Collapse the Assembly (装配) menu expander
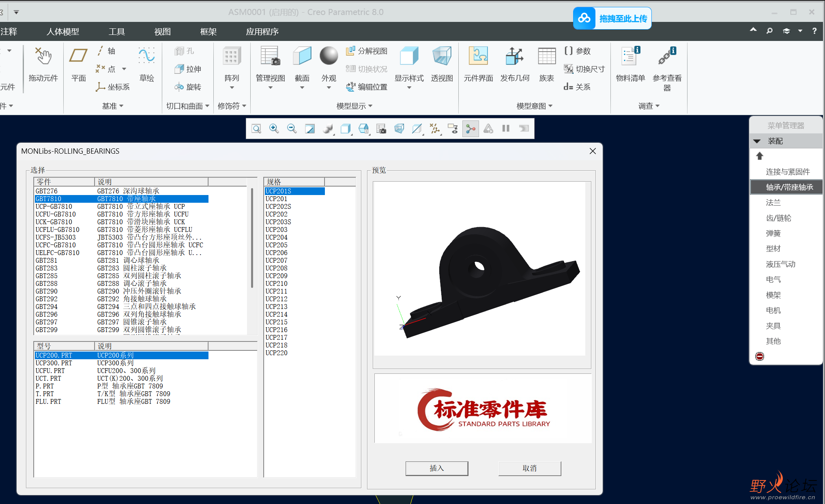This screenshot has width=825, height=504. (757, 141)
